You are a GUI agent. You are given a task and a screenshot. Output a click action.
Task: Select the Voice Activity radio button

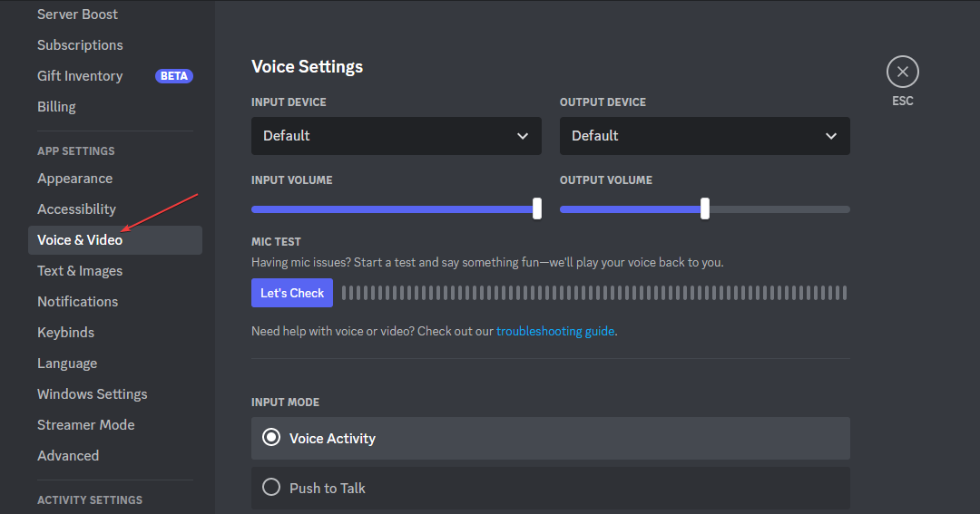click(x=271, y=437)
